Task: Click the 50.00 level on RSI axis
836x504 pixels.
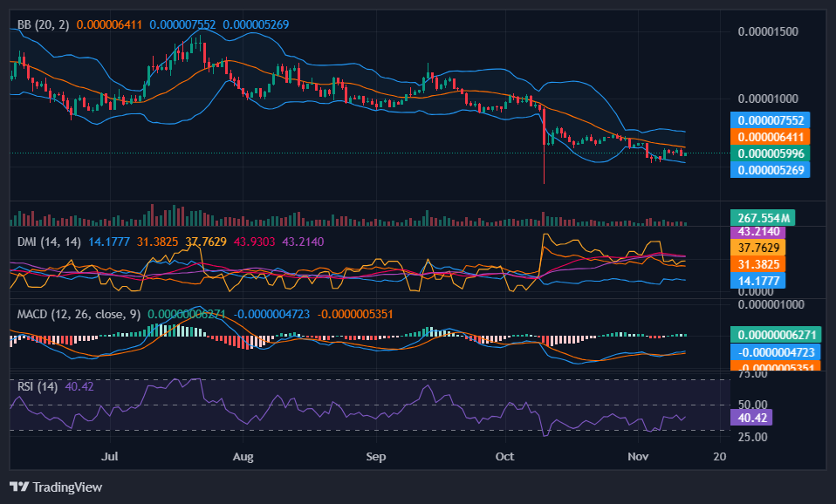Action: (x=752, y=405)
